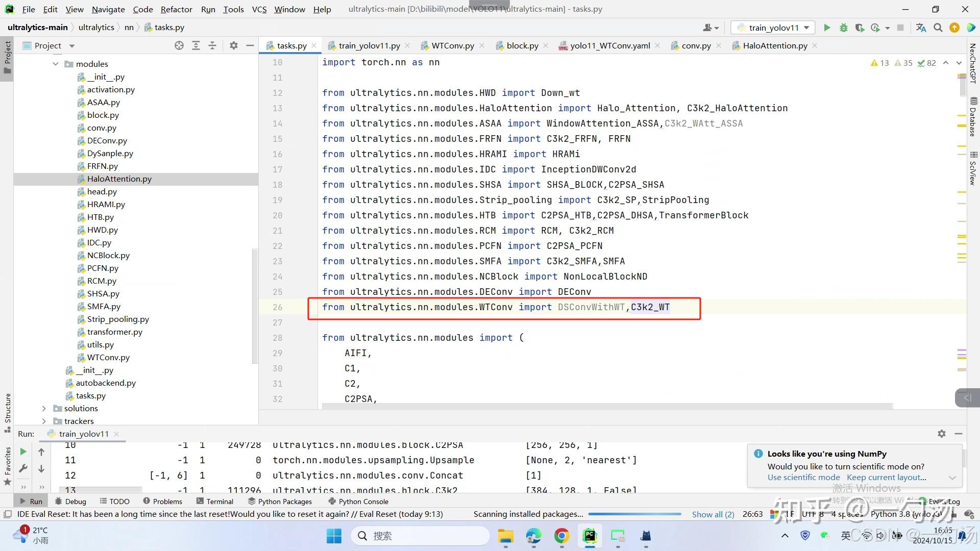Click Show all (2) background tasks link
Screen dimensions: 980x551
713,514
